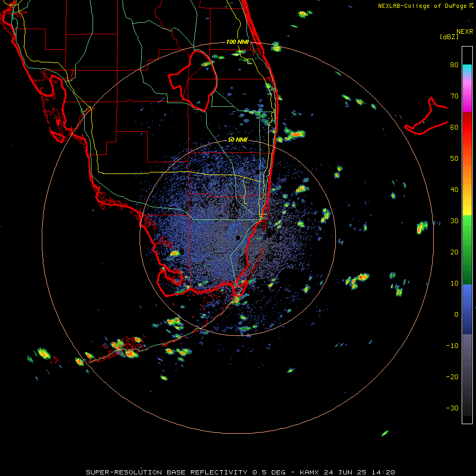This screenshot has width=476, height=476.
Task: Click the black radar site dot at center
Action: tap(238, 237)
